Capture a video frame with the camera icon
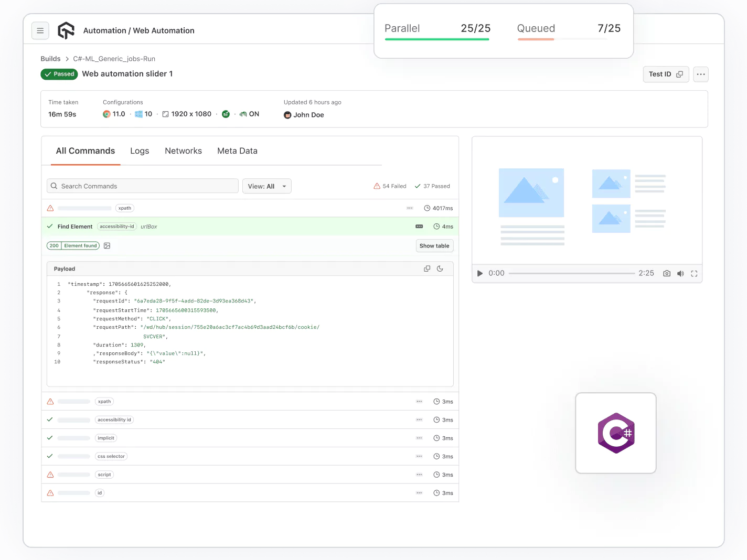This screenshot has width=747, height=560. pyautogui.click(x=666, y=273)
